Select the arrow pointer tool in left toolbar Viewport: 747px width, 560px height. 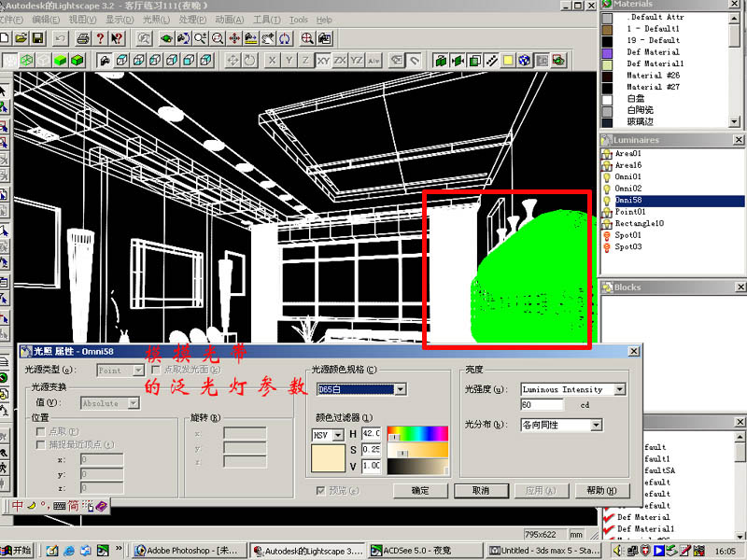(x=4, y=91)
